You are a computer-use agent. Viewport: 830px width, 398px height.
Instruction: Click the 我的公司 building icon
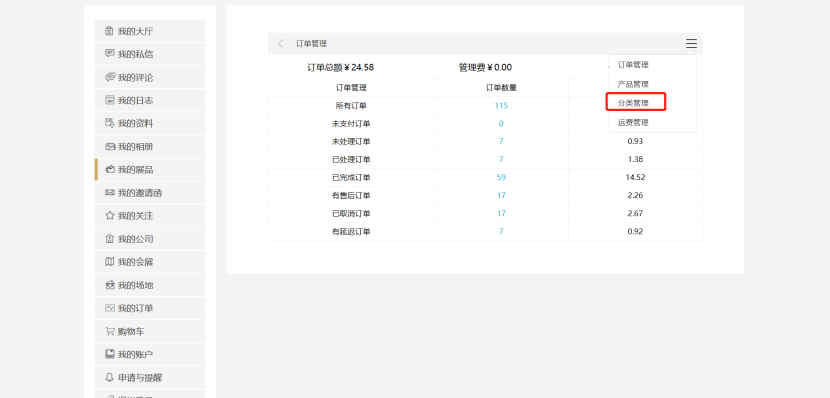click(110, 239)
